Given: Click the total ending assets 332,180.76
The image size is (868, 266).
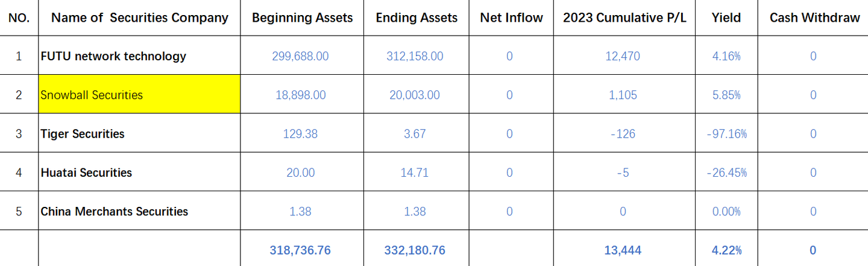Looking at the screenshot, I should click(415, 250).
